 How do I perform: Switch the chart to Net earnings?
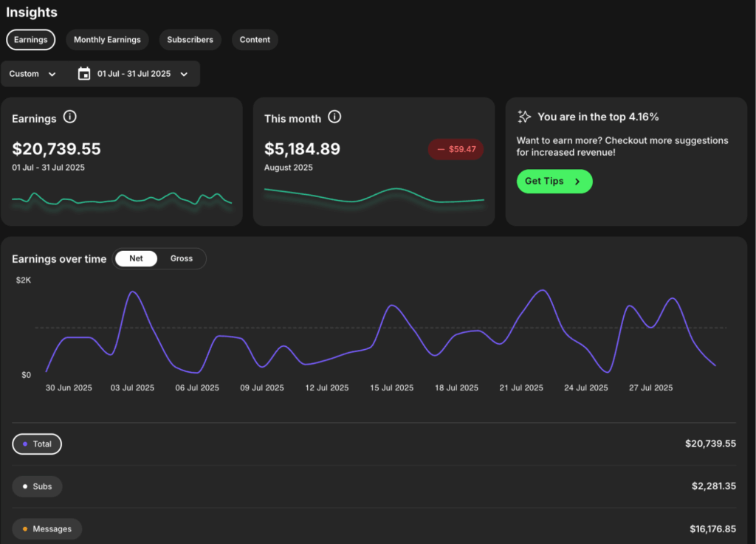tap(137, 258)
